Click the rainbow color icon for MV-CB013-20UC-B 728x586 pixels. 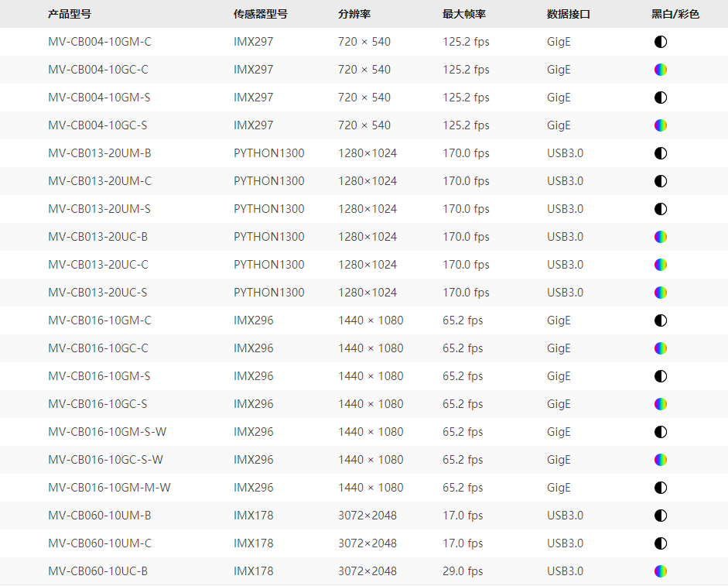660,237
